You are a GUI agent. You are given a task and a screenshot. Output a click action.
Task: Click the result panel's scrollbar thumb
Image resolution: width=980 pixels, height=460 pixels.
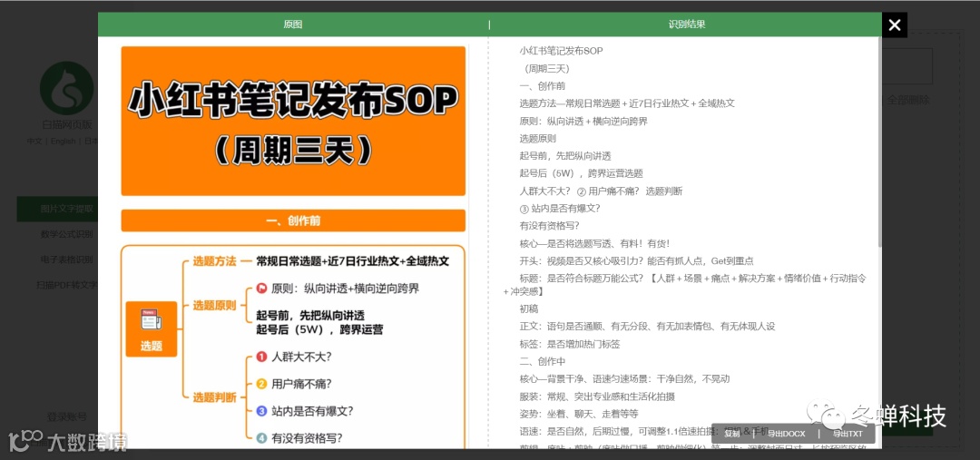coord(879,141)
